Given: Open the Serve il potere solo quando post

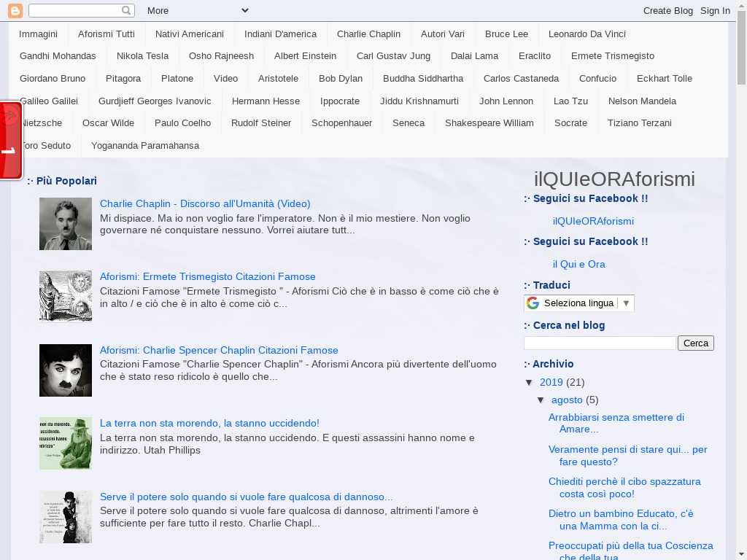Looking at the screenshot, I should pos(247,497).
